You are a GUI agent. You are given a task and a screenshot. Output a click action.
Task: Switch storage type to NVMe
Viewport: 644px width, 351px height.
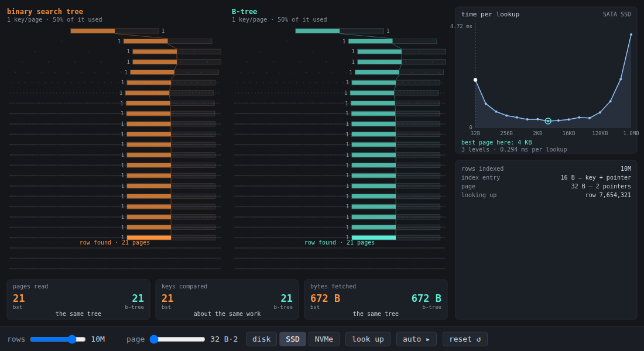point(324,339)
